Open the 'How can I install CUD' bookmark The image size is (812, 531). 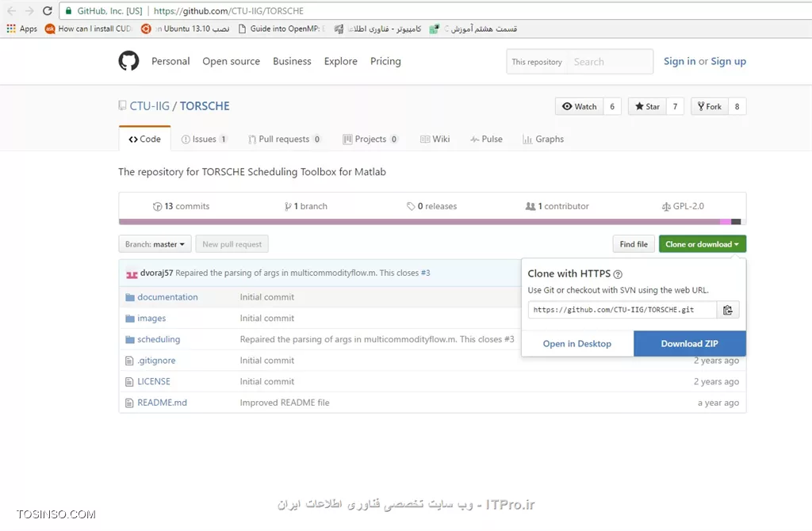(x=89, y=29)
